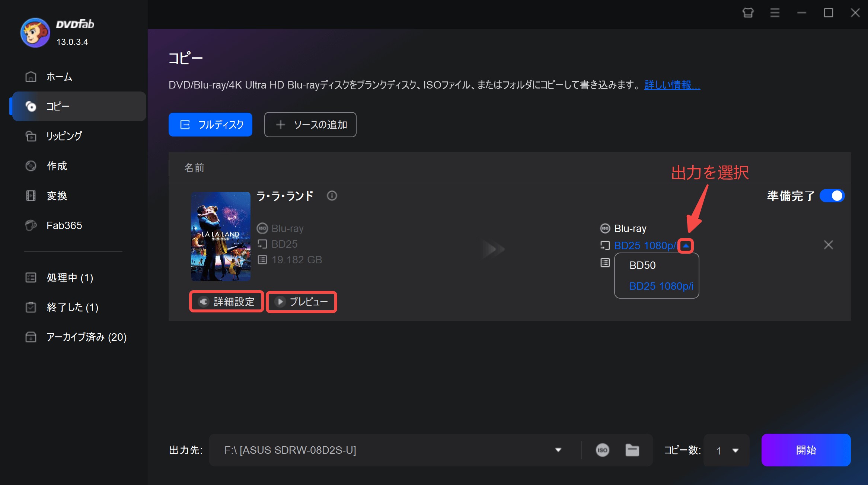Screen dimensions: 868x485
Task: Open the skin/theme shirt icon in title bar
Action: tap(748, 13)
